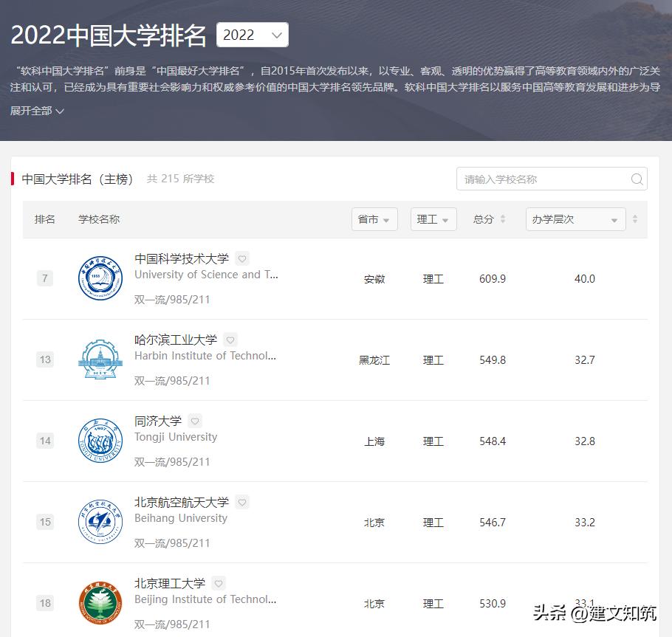
Task: Toggle the heart icon beside 北京理工大学
Action: coord(218,583)
